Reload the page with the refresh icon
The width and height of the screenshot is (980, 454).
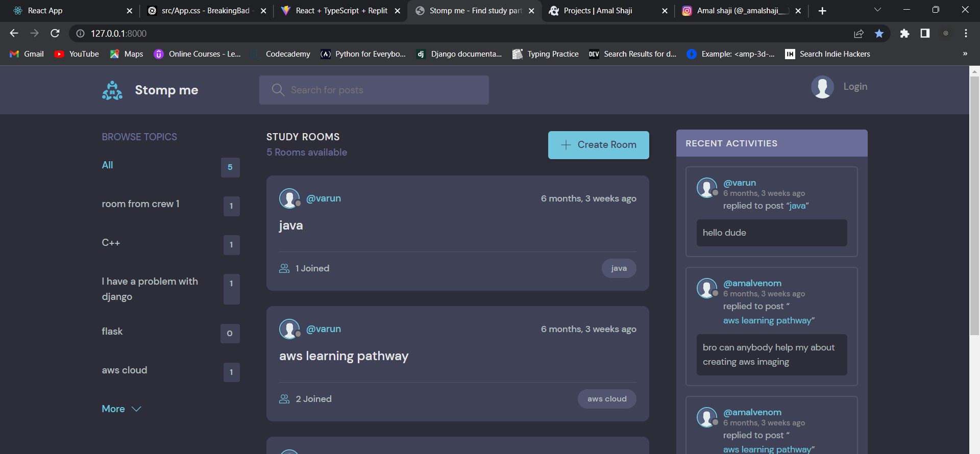(55, 34)
